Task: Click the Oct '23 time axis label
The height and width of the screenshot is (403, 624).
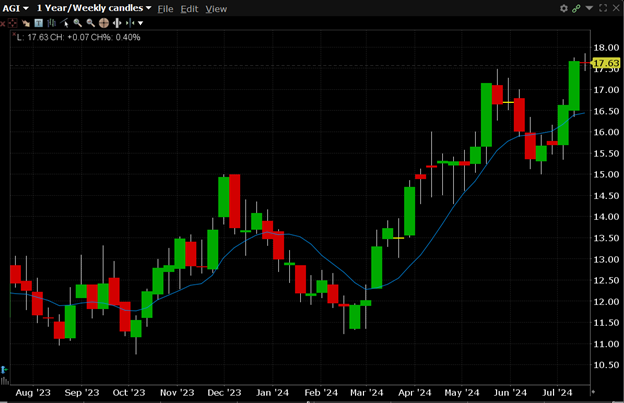Action: click(129, 393)
